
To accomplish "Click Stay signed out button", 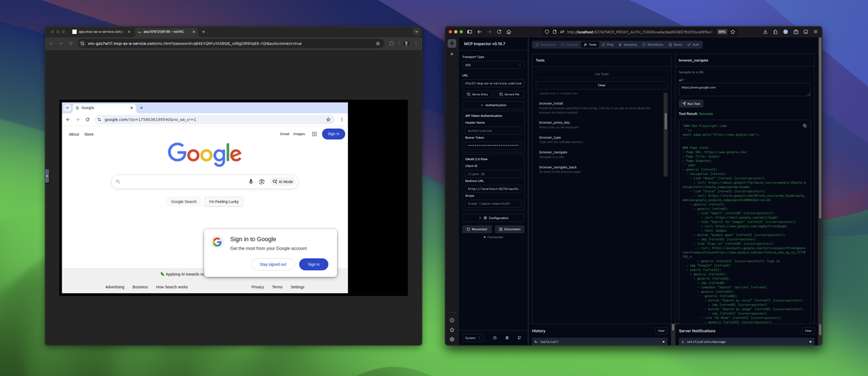I will pos(273,264).
